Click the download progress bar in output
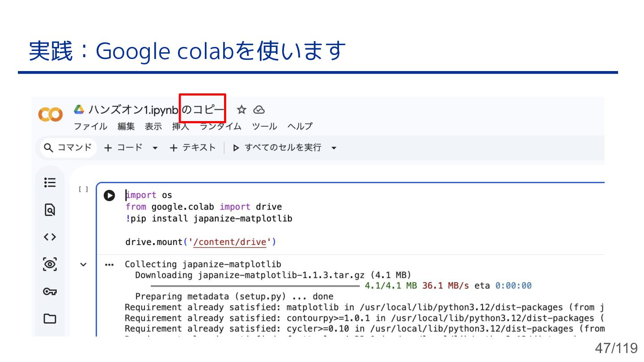This screenshot has height=362, width=644. click(x=255, y=286)
